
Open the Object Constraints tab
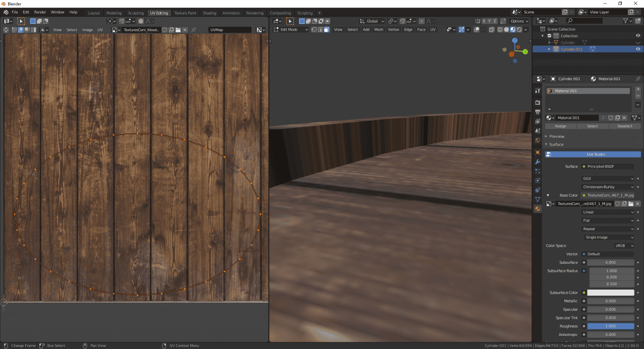537,190
